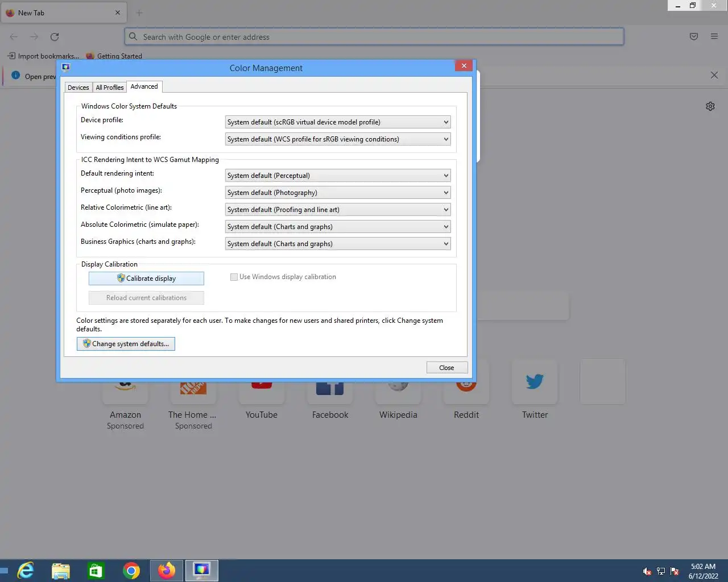Click the Color Management title bar icon
The height and width of the screenshot is (582, 728).
(66, 67)
